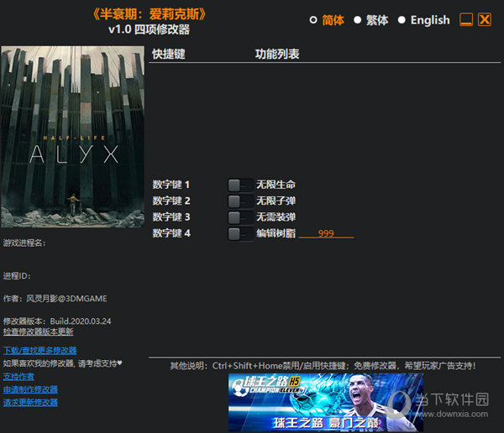Select the 简体 language radio button
Screen dimensions: 504x433
[313, 20]
